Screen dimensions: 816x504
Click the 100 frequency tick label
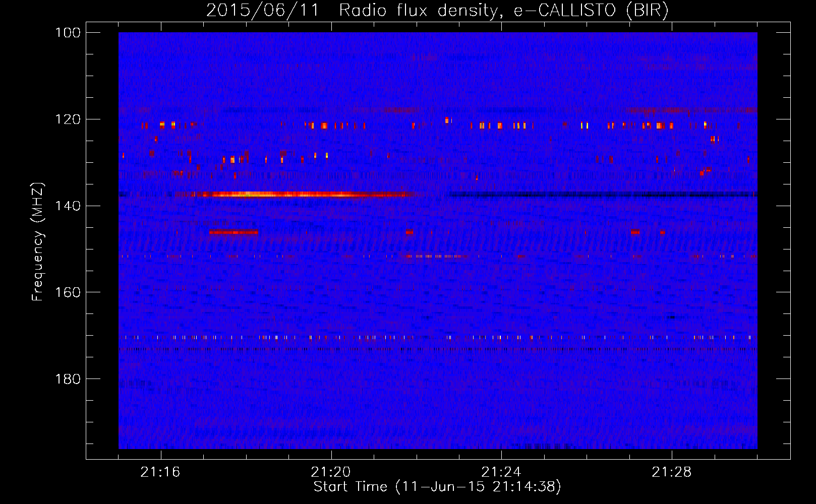coord(67,33)
